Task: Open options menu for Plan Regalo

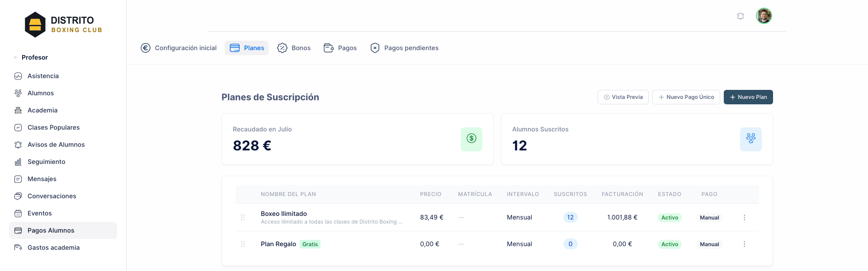Action: pos(744,244)
